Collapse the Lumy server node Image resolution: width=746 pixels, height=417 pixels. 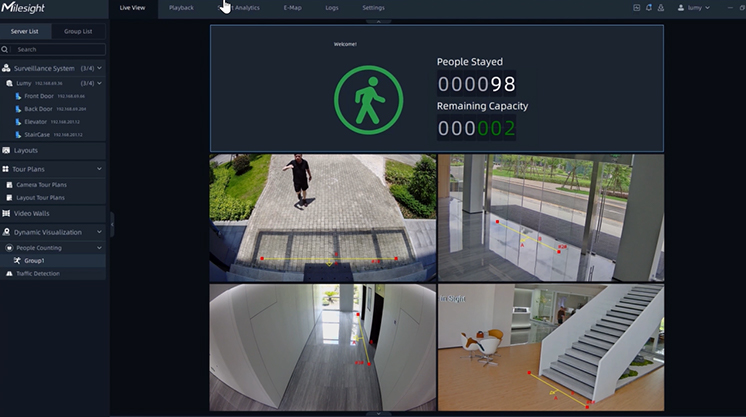tap(100, 83)
